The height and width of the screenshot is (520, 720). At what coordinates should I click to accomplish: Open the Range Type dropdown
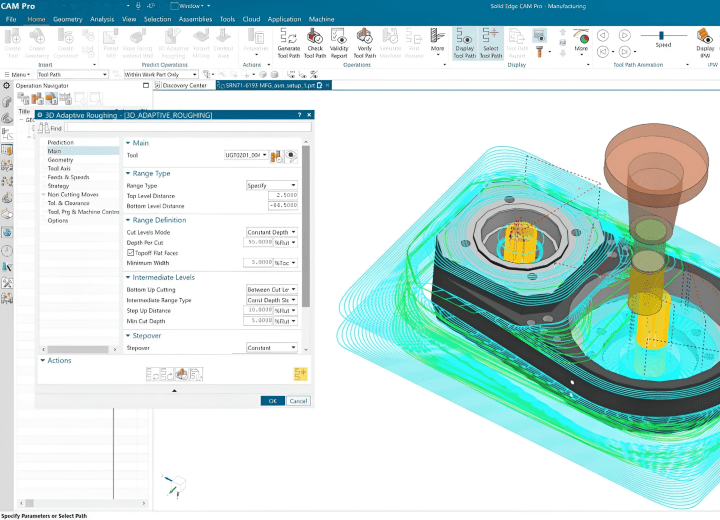pos(271,186)
